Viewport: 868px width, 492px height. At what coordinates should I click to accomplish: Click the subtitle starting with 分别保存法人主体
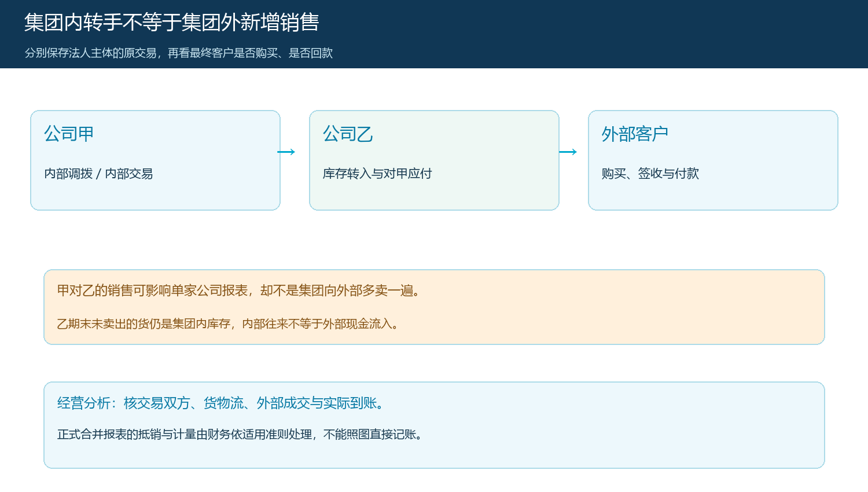(179, 53)
